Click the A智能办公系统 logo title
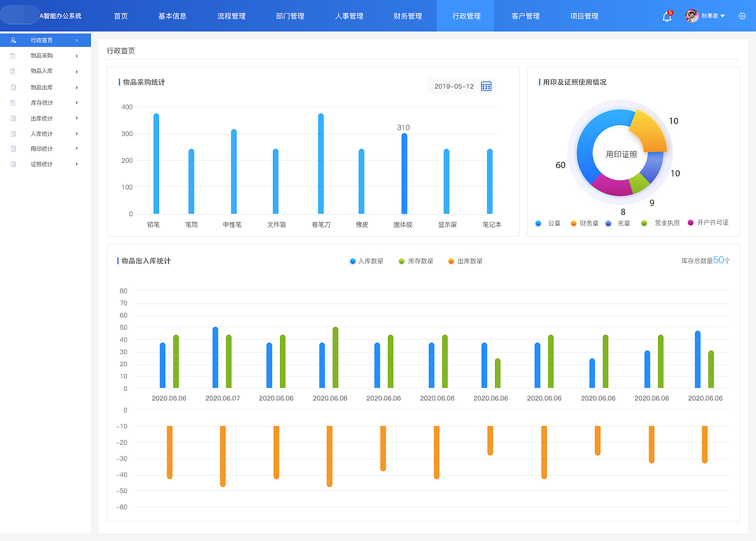The width and height of the screenshot is (756, 541). click(60, 16)
